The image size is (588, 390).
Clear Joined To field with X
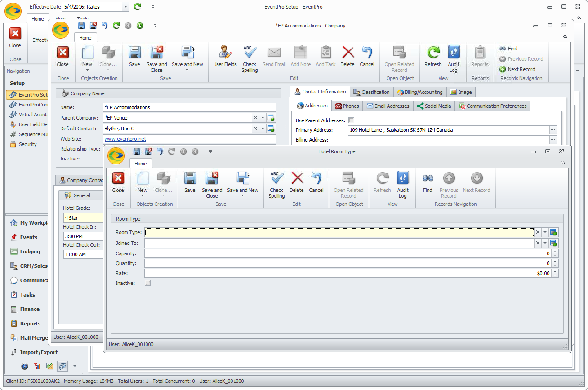point(537,243)
